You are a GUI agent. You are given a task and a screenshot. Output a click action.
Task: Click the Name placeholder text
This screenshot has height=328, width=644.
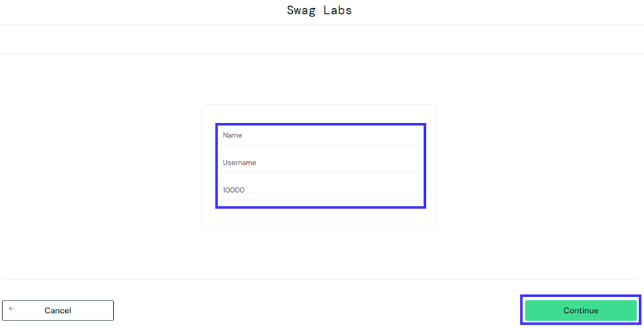232,136
